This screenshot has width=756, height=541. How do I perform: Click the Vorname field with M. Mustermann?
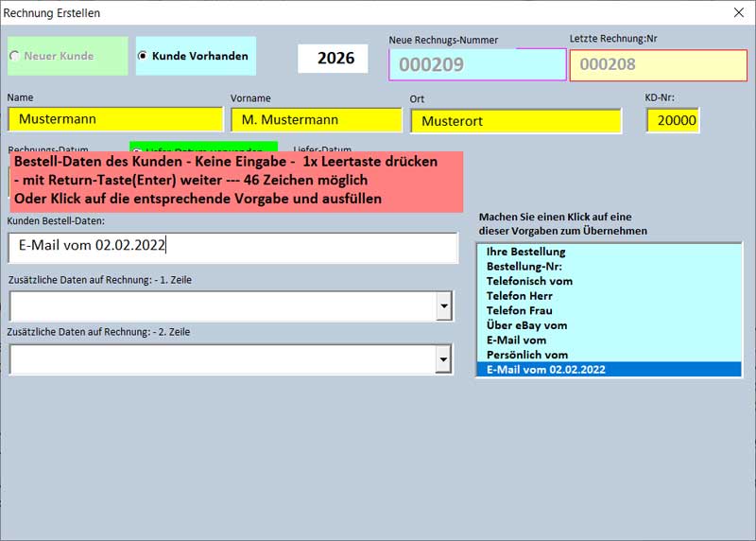tap(316, 119)
